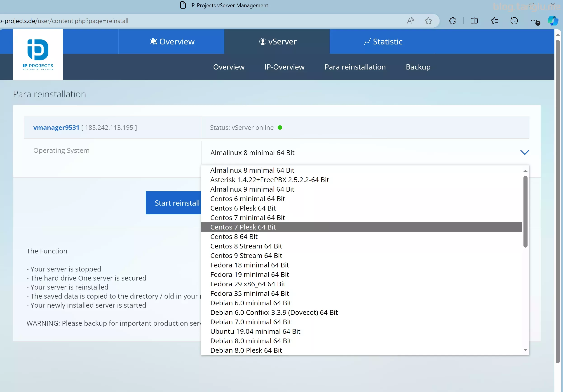563x392 pixels.
Task: Open the browser settings and more menu
Action: [x=534, y=21]
